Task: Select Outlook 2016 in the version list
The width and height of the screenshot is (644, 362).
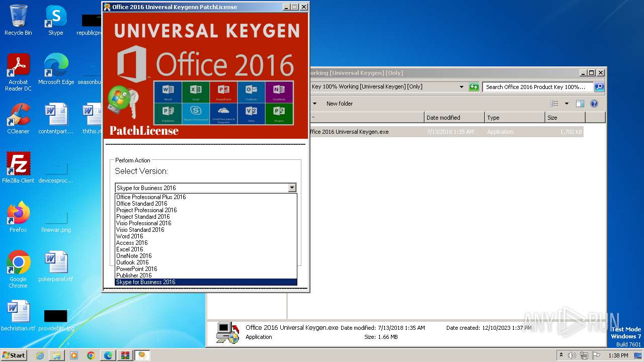Action: pyautogui.click(x=206, y=262)
